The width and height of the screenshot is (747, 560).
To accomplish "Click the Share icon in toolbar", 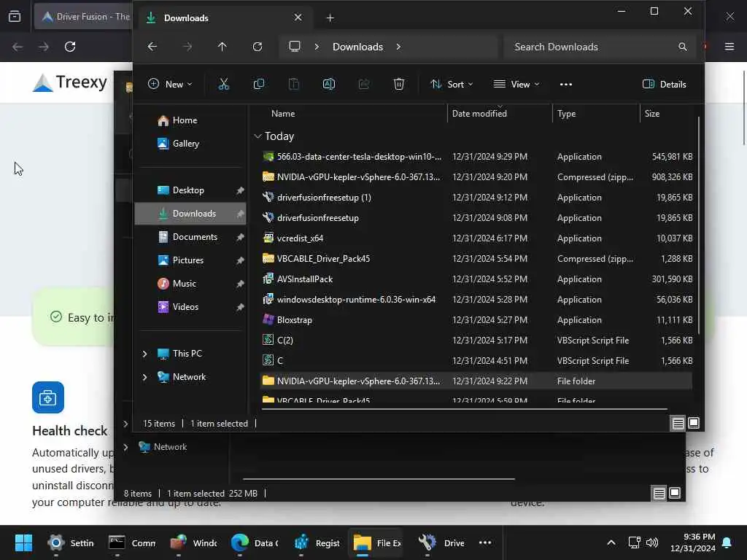I will tap(364, 85).
